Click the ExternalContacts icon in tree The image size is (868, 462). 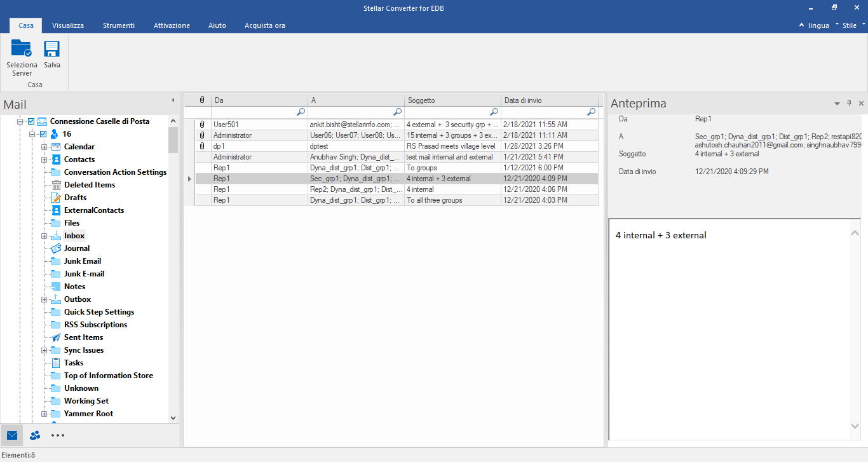pos(56,210)
